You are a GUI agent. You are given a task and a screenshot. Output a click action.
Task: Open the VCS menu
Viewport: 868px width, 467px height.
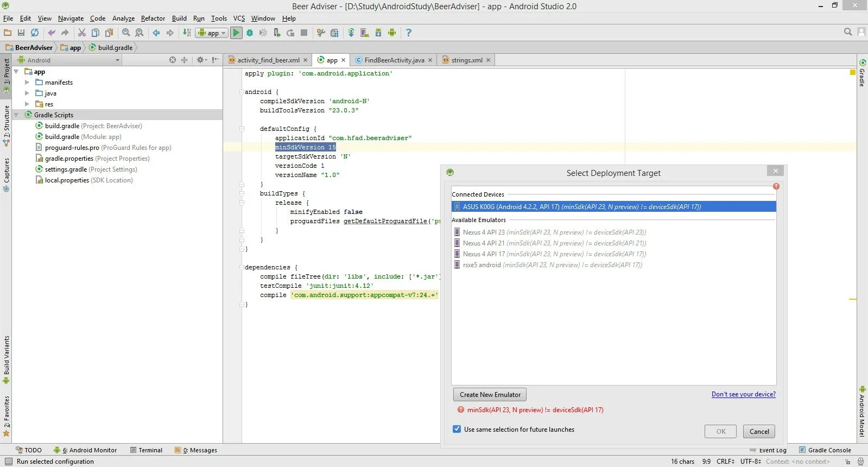point(239,18)
